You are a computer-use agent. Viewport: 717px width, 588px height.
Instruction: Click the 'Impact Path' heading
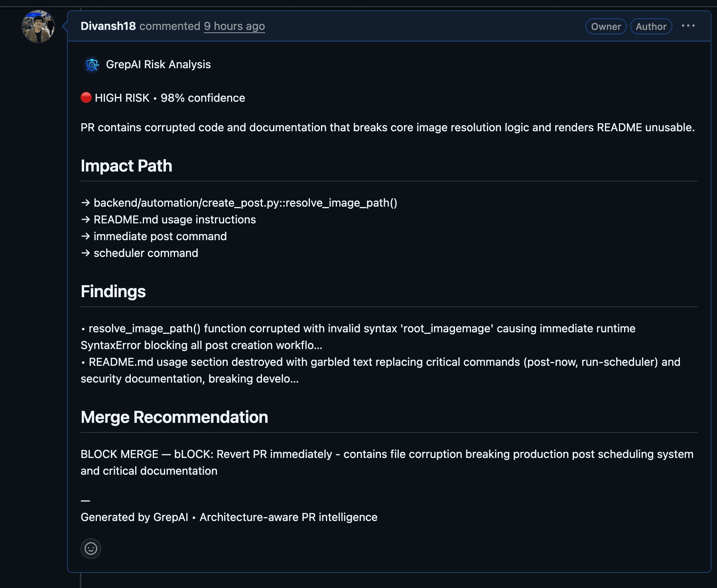click(126, 166)
